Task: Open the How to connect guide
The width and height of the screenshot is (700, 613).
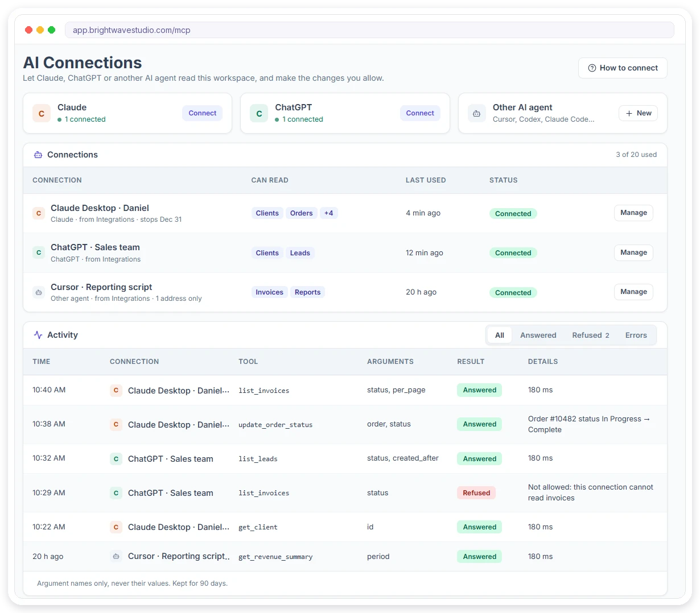Action: [623, 68]
